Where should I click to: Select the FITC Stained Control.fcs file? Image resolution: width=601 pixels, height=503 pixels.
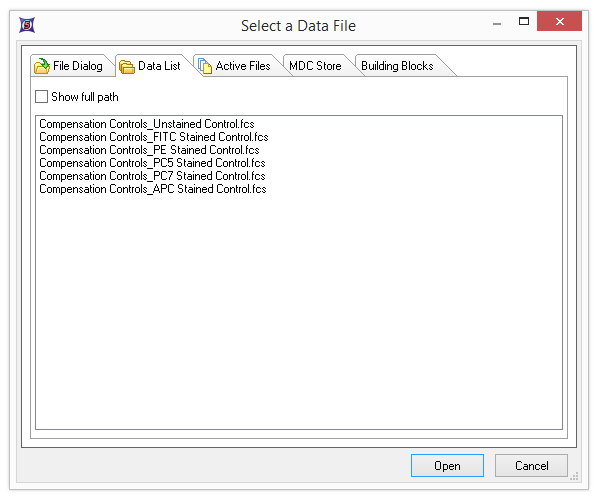point(153,137)
